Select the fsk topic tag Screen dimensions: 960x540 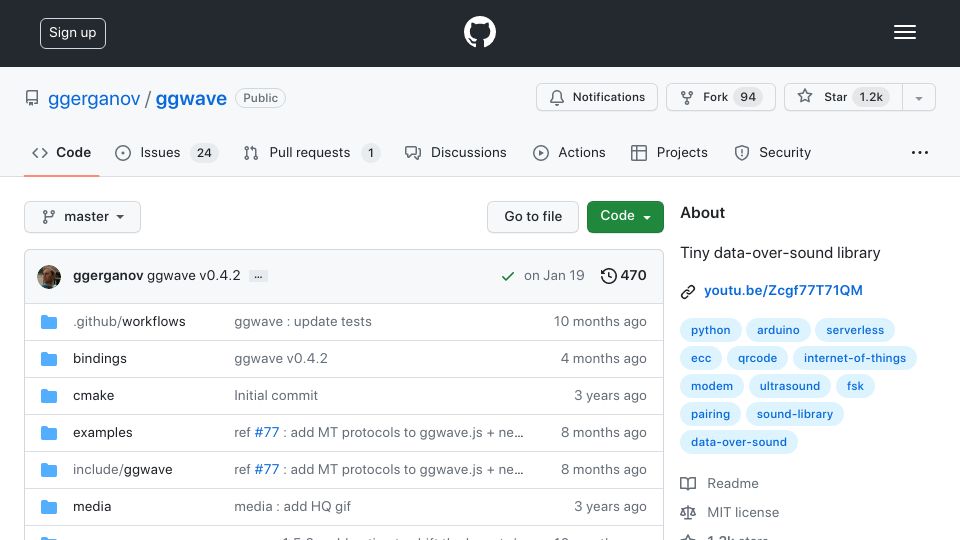pyautogui.click(x=855, y=386)
